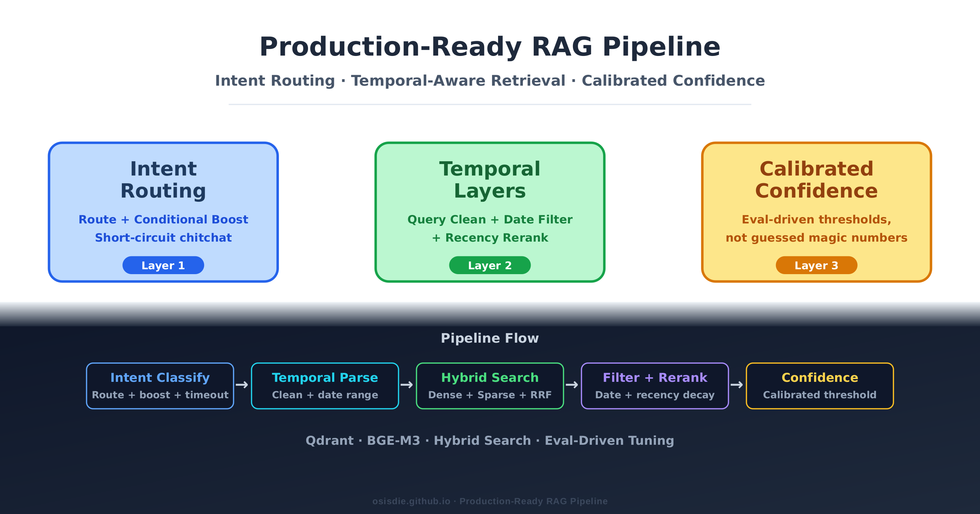Image resolution: width=980 pixels, height=514 pixels.
Task: Click the + Recency Rerank text
Action: (490, 238)
